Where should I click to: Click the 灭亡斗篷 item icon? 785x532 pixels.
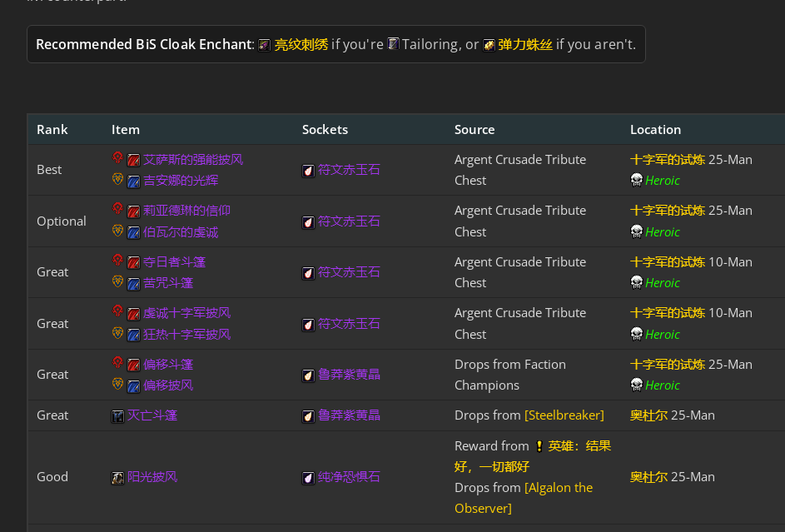pos(117,416)
